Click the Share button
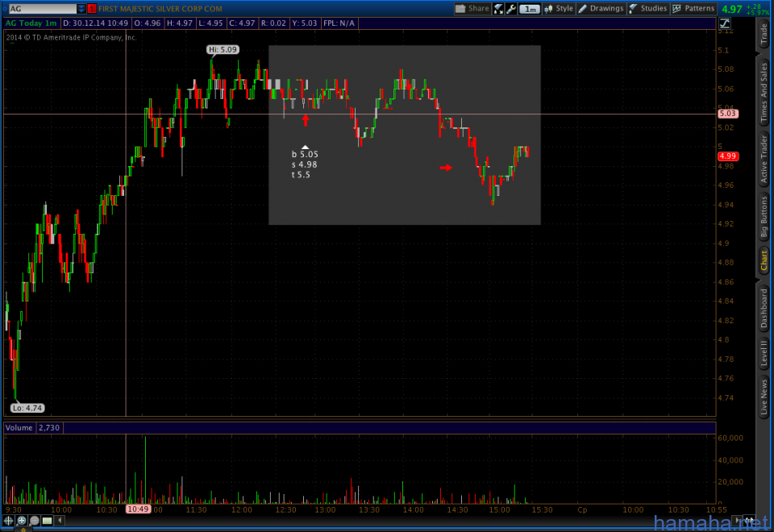Image resolution: width=774 pixels, height=532 pixels. [x=472, y=8]
